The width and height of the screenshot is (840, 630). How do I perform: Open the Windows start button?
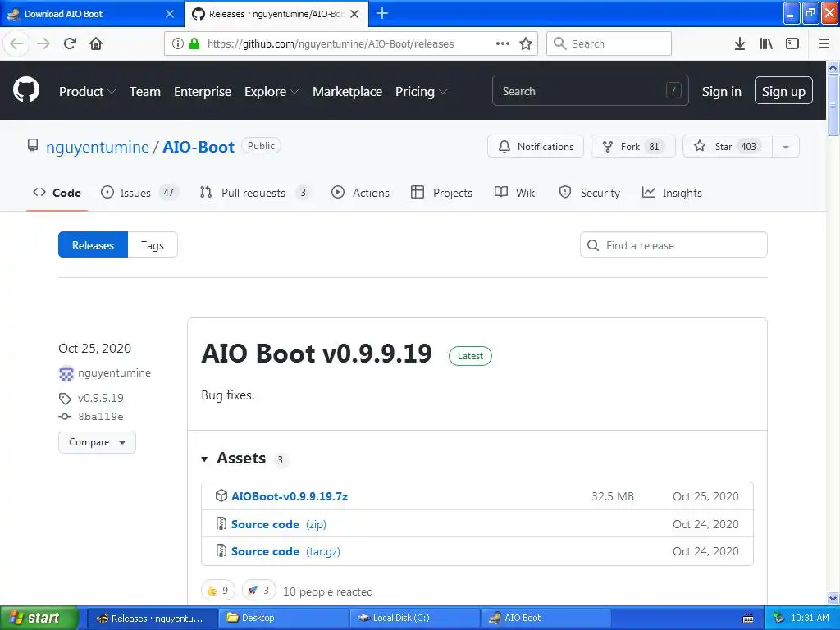point(39,618)
